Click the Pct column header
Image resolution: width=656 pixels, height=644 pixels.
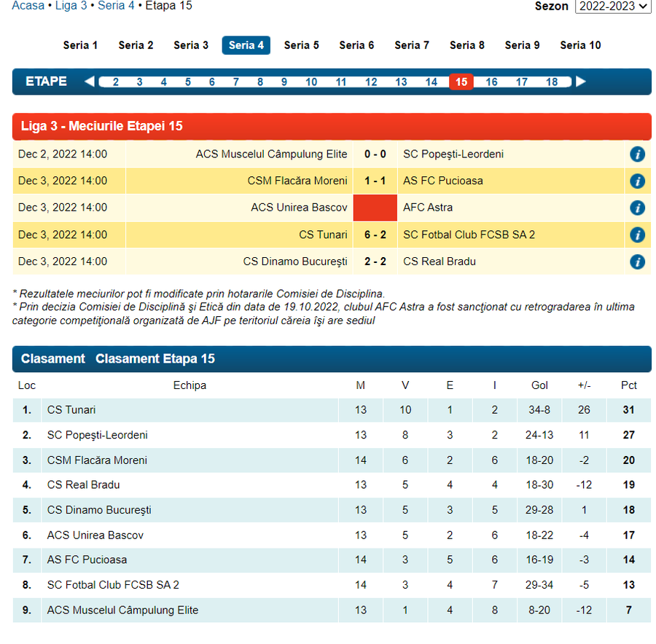coord(629,385)
